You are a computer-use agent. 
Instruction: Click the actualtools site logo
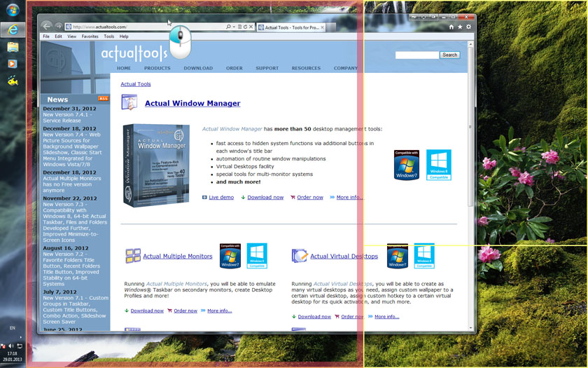(134, 53)
